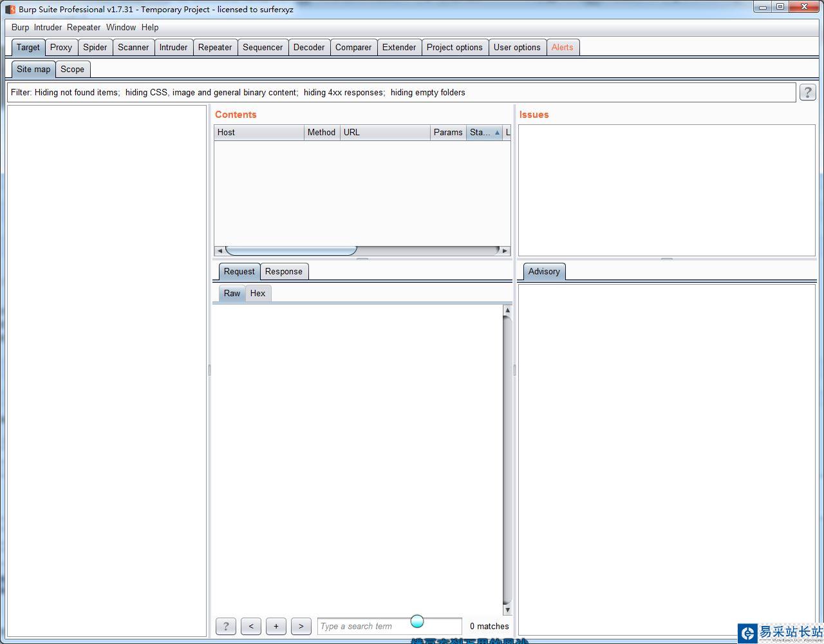Open the Repeater menu in menu bar
This screenshot has height=644, width=824.
coord(84,27)
